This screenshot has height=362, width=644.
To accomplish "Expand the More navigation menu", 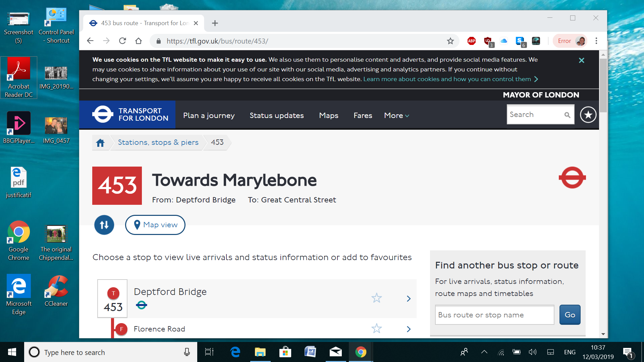I will coord(396,115).
